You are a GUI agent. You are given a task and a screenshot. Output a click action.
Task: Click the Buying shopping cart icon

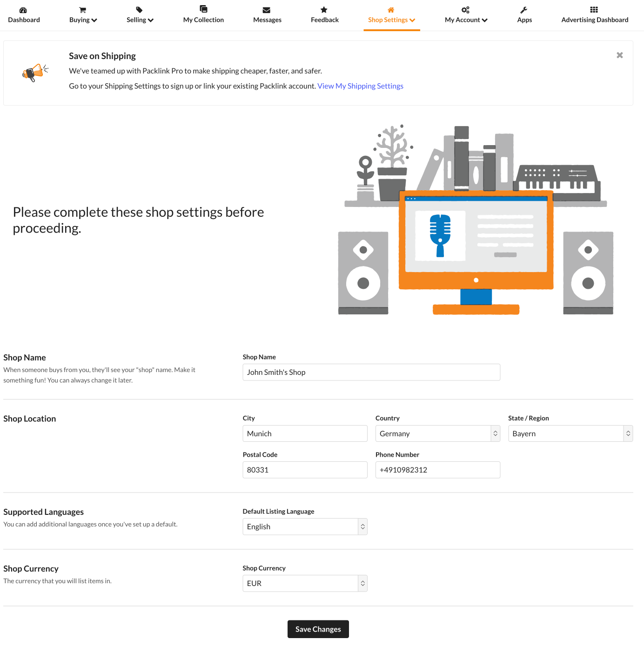pos(83,10)
